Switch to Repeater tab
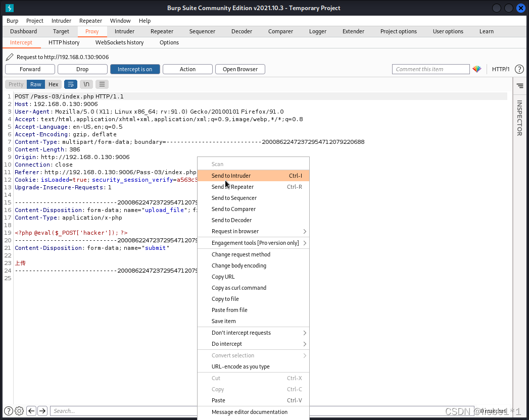Viewport: 529px width, 420px height. point(162,31)
